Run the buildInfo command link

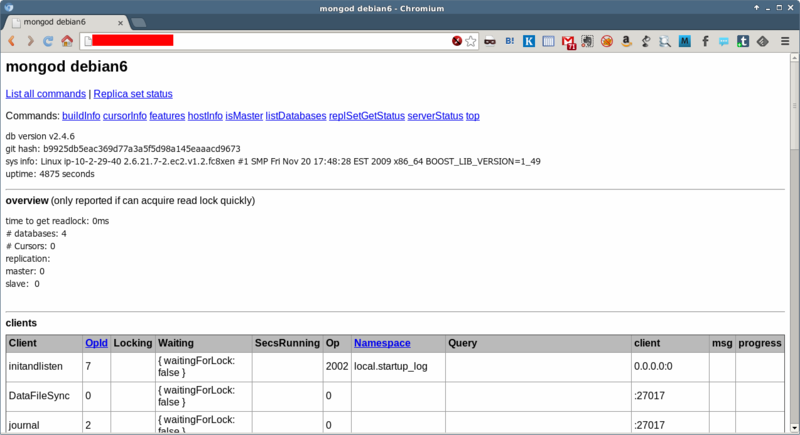tap(81, 116)
